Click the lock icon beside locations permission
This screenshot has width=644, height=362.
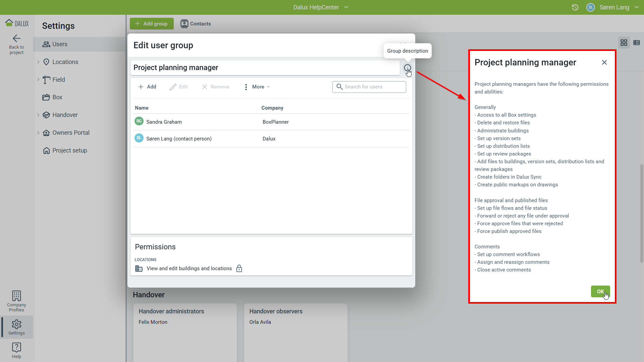239,268
